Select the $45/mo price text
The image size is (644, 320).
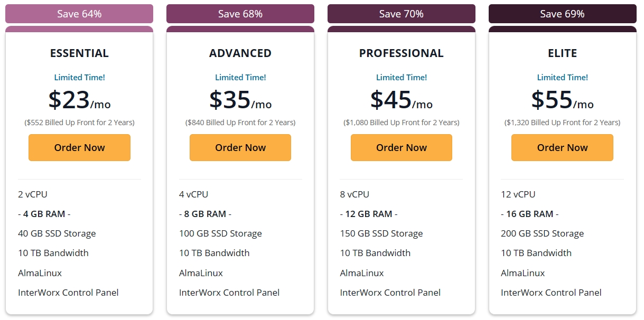[402, 100]
